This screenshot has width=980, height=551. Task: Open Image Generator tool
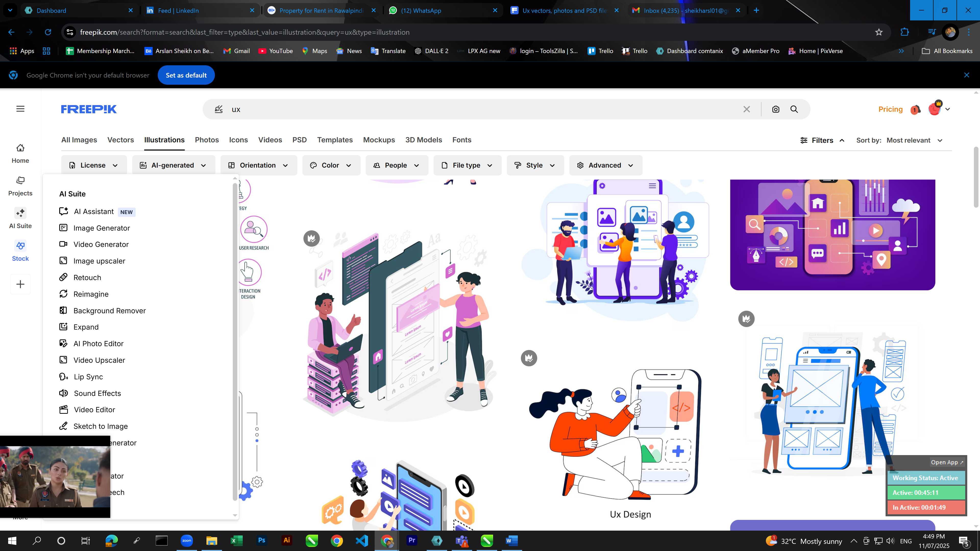pyautogui.click(x=95, y=228)
